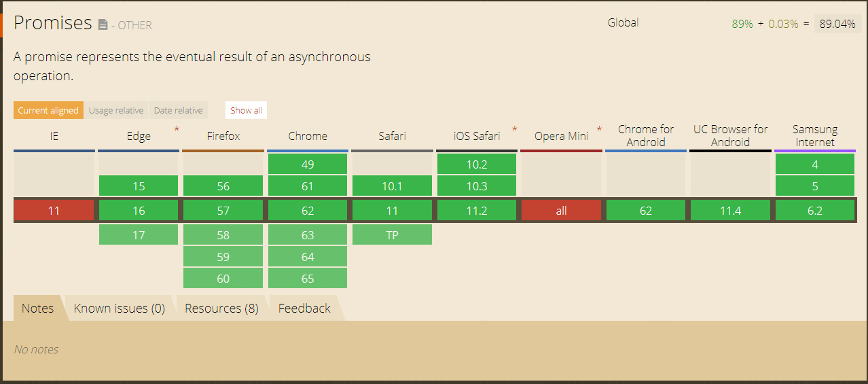868x384 pixels.
Task: Click the UC Browser for Android header
Action: pos(731,136)
